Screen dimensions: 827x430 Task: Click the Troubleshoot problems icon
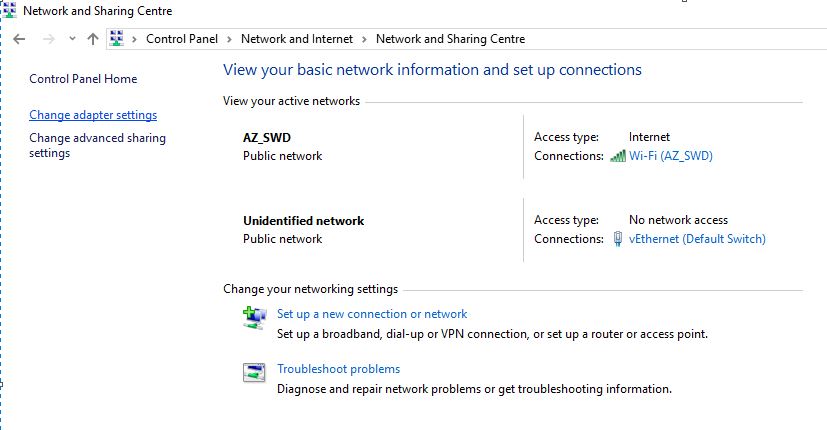254,372
